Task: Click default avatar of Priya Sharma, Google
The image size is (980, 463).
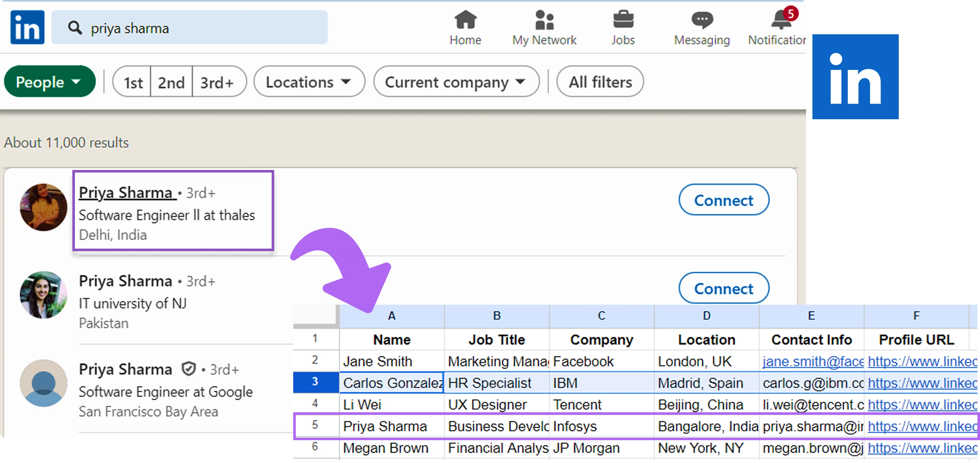Action: (x=43, y=383)
